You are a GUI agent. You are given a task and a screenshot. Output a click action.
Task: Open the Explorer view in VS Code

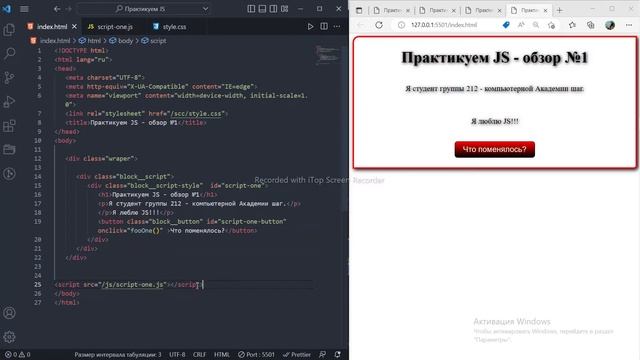click(9, 29)
